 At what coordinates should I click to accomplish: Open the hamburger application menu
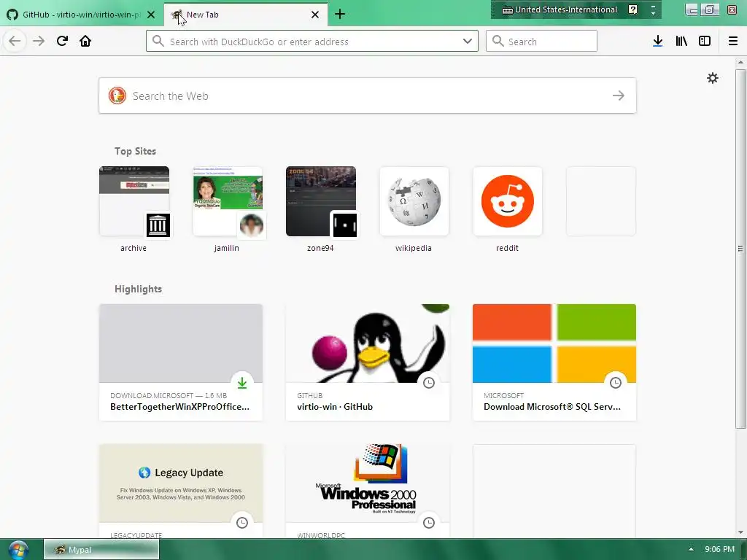pyautogui.click(x=733, y=41)
